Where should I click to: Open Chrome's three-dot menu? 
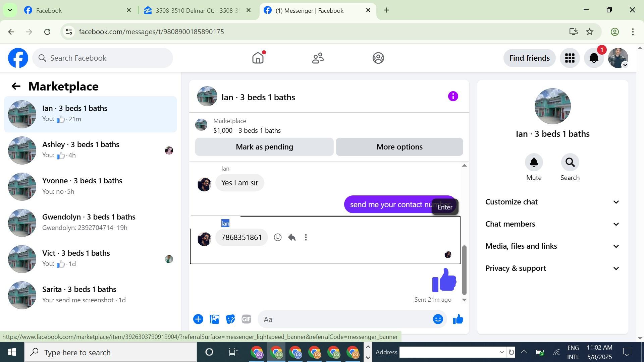pos(633,32)
